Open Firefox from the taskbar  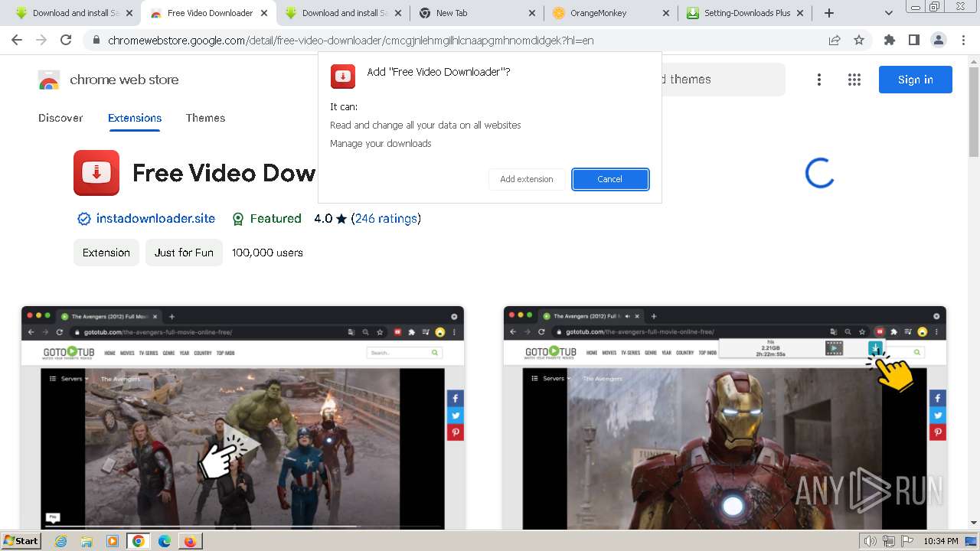[190, 541]
